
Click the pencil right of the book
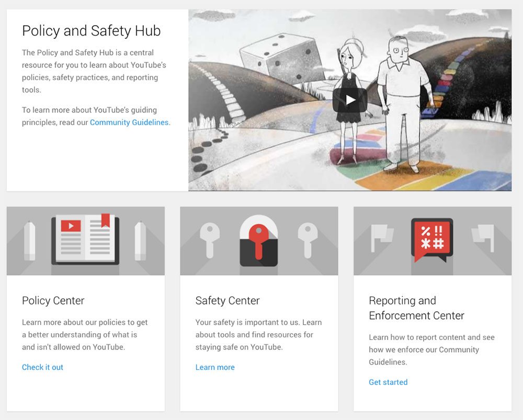point(140,241)
